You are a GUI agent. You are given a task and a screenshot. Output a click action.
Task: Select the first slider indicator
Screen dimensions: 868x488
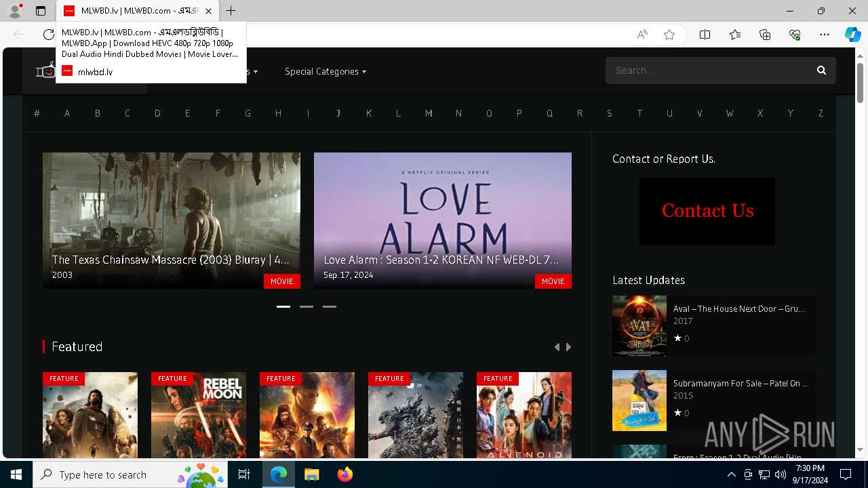coord(283,306)
